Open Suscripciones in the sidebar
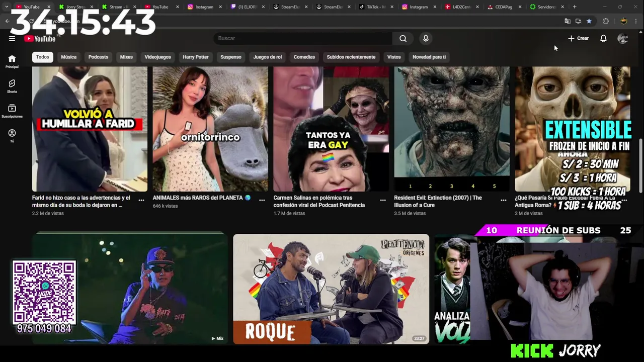This screenshot has width=644, height=362. 12,111
